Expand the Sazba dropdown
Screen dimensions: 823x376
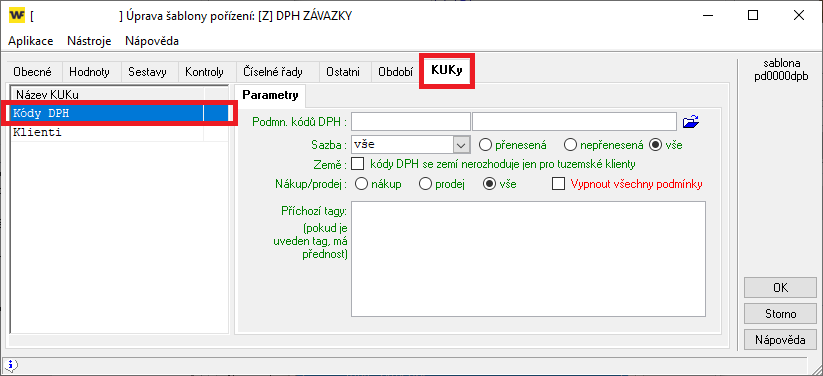(x=461, y=144)
